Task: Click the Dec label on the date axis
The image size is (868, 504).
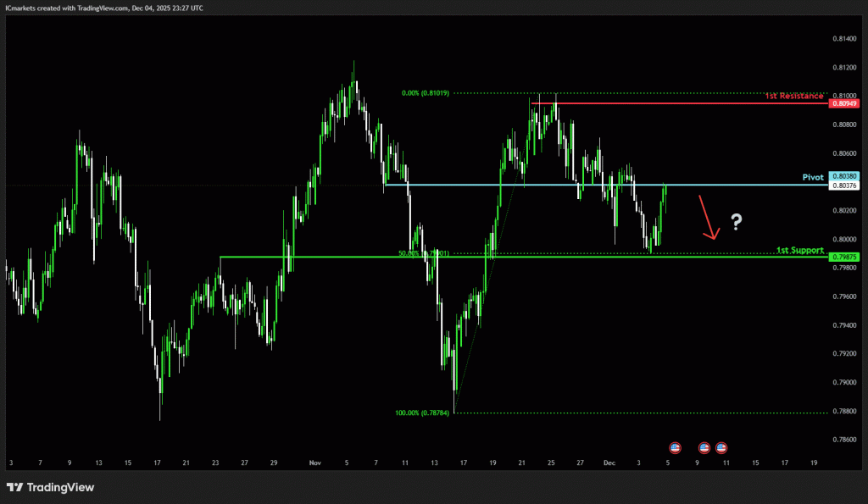Action: [x=609, y=463]
